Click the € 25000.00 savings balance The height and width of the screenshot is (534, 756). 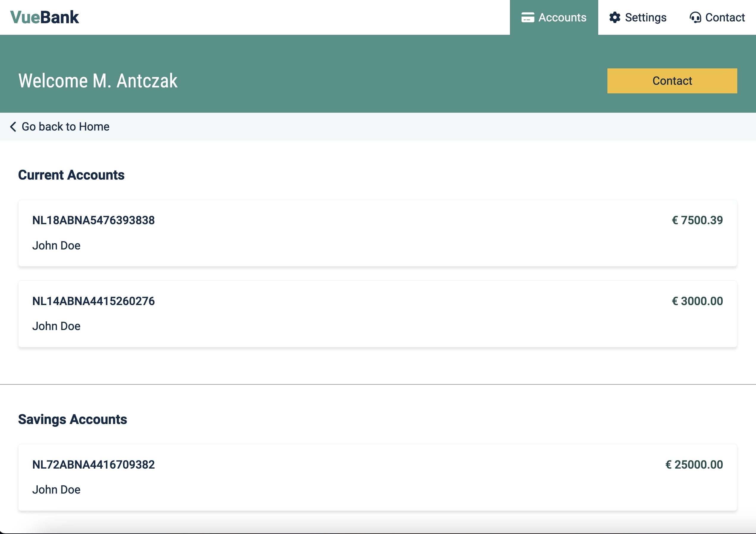pyautogui.click(x=694, y=464)
